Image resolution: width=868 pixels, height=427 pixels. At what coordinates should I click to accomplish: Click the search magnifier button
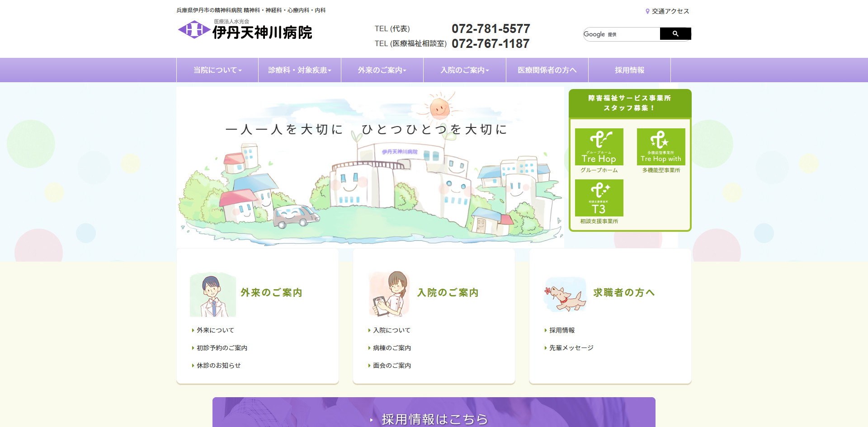(675, 34)
